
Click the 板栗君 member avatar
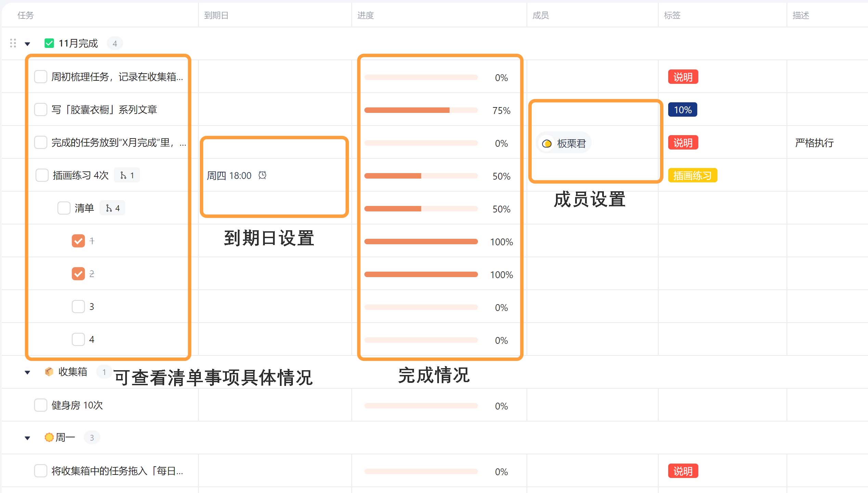(x=547, y=143)
